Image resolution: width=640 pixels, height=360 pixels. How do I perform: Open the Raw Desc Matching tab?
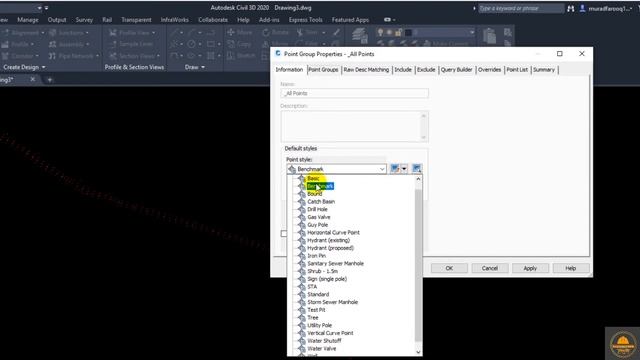point(366,70)
